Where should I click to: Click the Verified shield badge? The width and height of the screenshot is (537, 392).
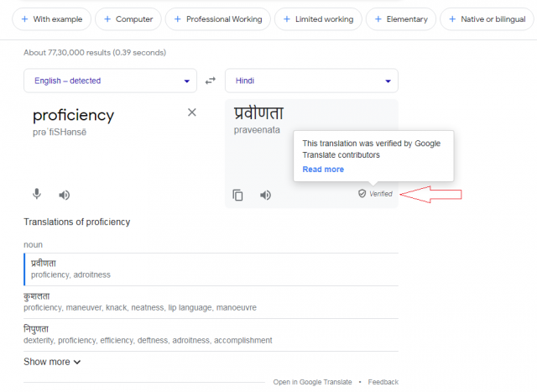coord(375,194)
